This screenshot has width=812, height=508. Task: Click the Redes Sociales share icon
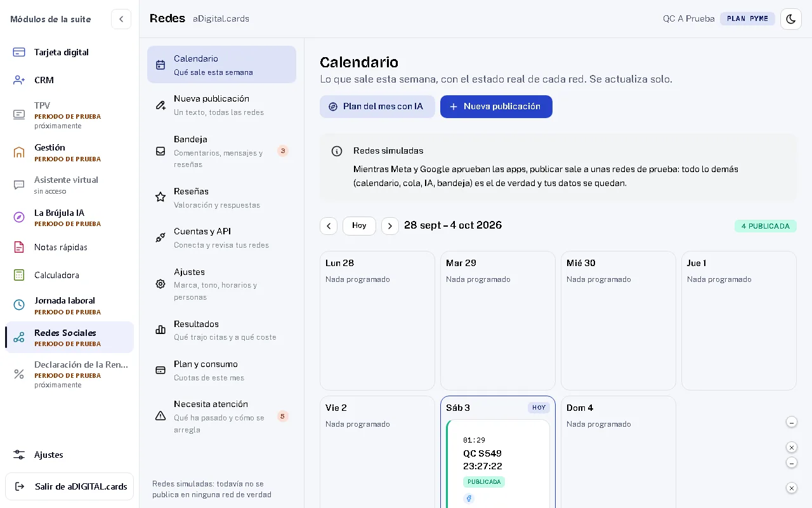click(19, 337)
